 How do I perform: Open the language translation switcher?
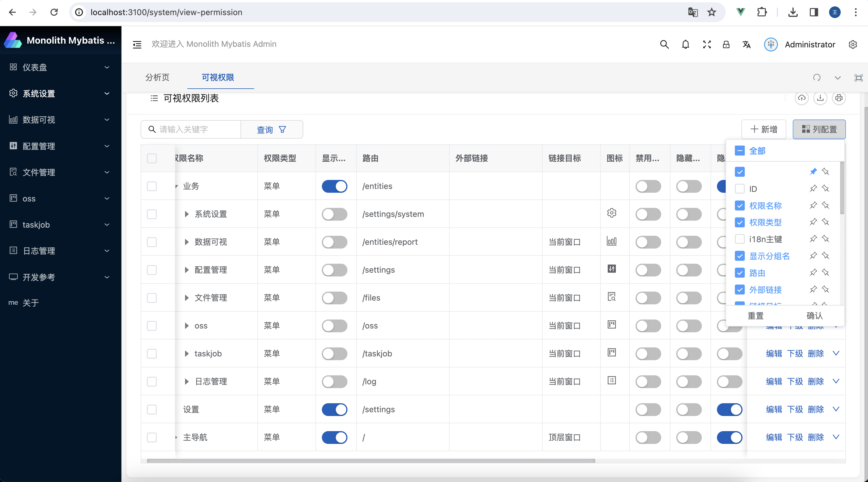746,44
